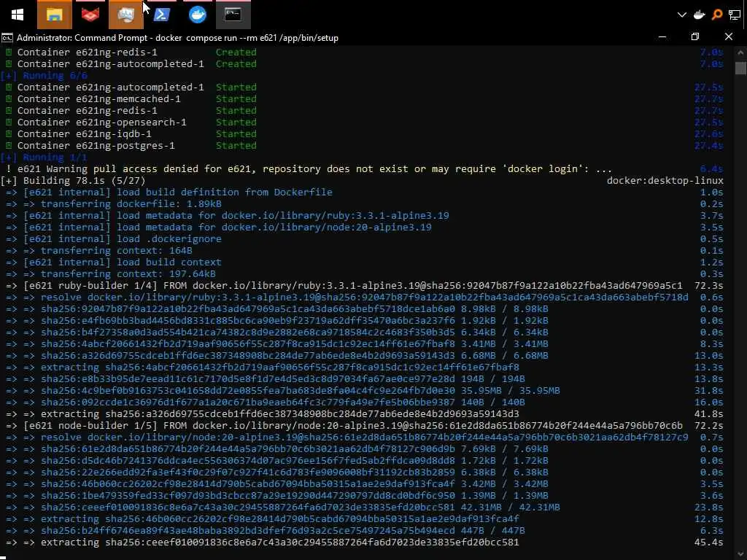
Task: Open File Explorer from the taskbar
Action: 54,15
